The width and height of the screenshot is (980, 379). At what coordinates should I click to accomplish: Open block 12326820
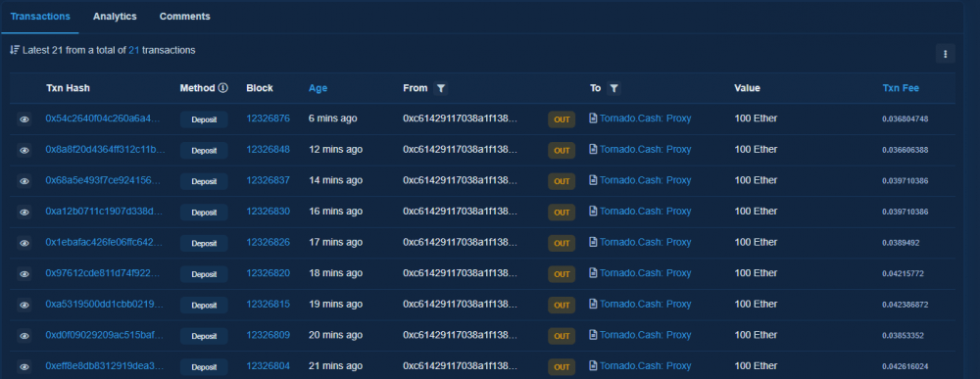click(x=269, y=273)
